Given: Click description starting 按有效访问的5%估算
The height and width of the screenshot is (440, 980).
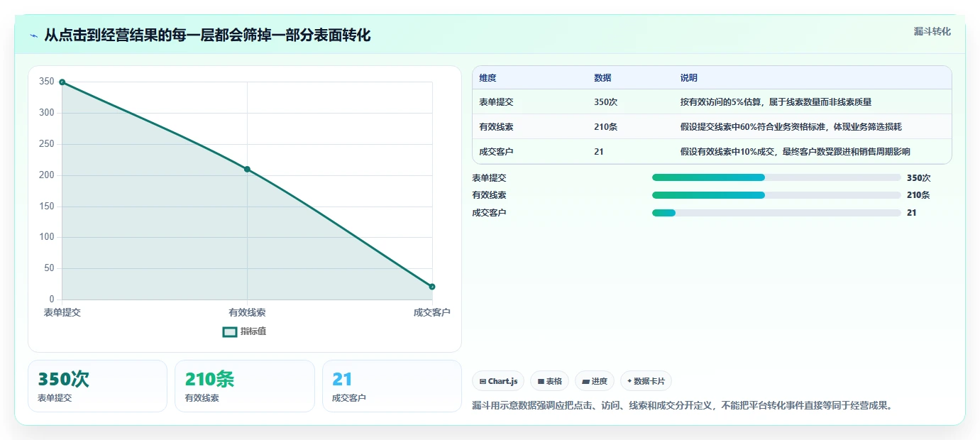Looking at the screenshot, I should pos(776,102).
